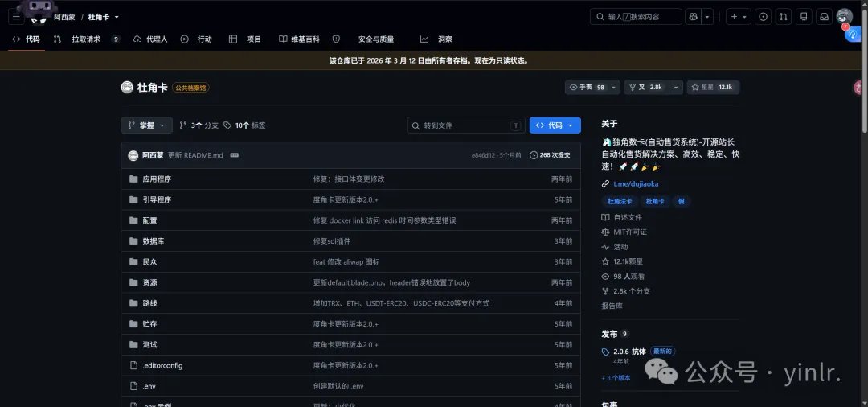Select the 杜角法卡 topic tag
868x407 pixels.
coord(620,202)
